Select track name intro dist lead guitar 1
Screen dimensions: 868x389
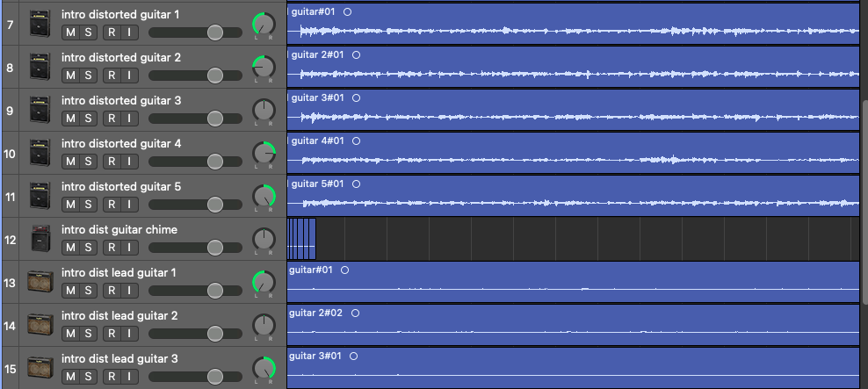tap(119, 273)
